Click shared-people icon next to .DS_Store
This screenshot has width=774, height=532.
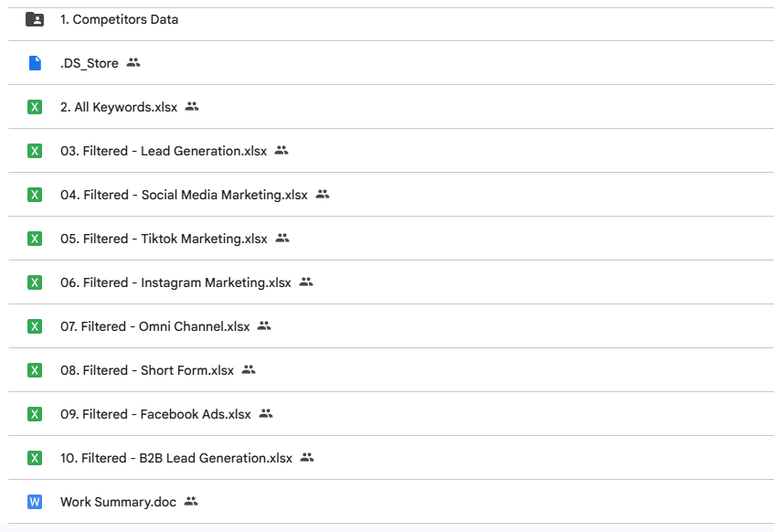click(133, 63)
